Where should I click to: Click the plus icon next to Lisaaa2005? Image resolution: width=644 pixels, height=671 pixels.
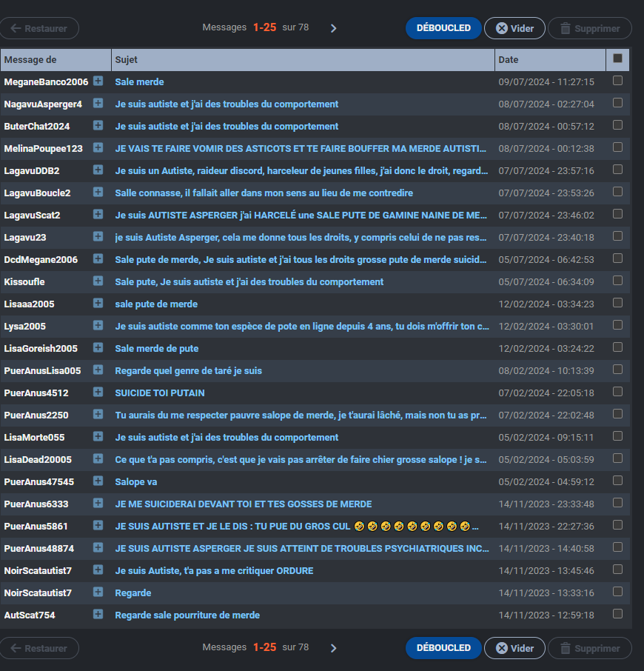tap(98, 304)
